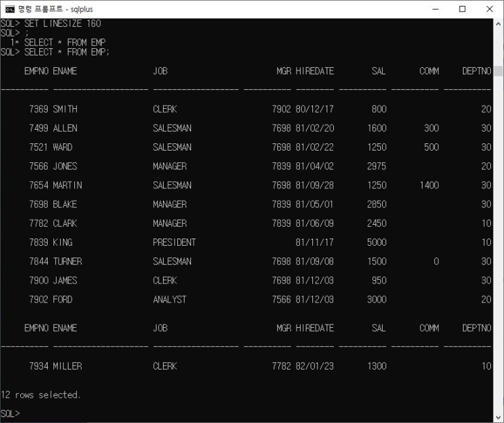504x423 pixels.
Task: Click the first HIREDATE column header
Action: coord(315,71)
